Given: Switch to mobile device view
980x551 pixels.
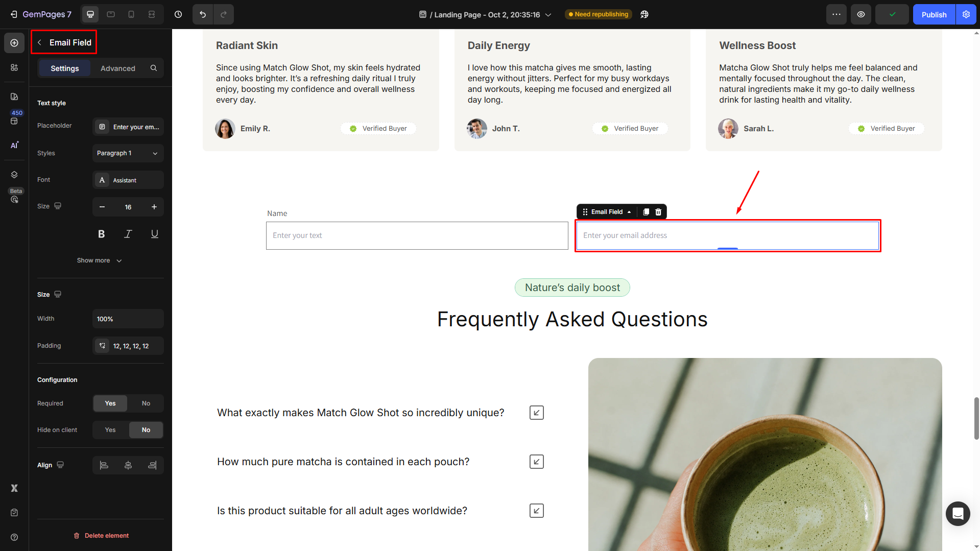Looking at the screenshot, I should tap(131, 14).
